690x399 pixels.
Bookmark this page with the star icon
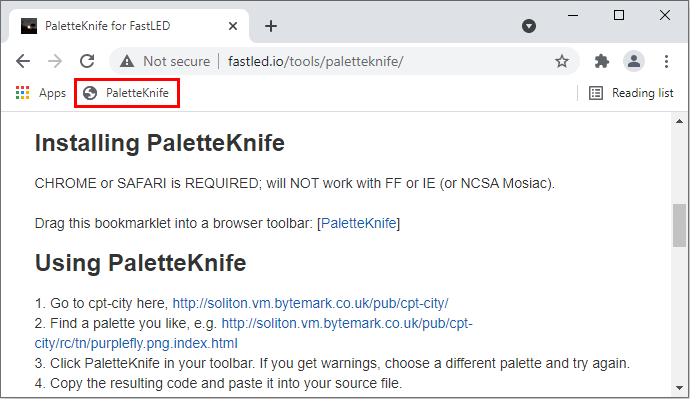(x=562, y=61)
